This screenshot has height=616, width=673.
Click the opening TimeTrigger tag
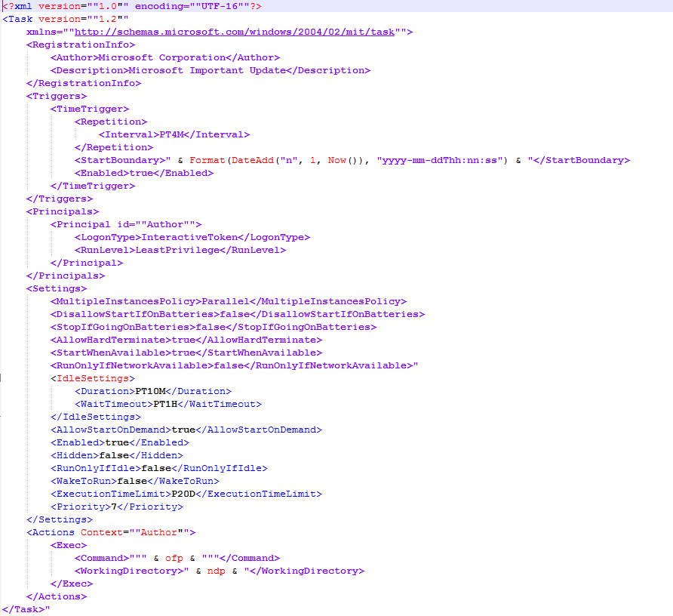tap(90, 109)
